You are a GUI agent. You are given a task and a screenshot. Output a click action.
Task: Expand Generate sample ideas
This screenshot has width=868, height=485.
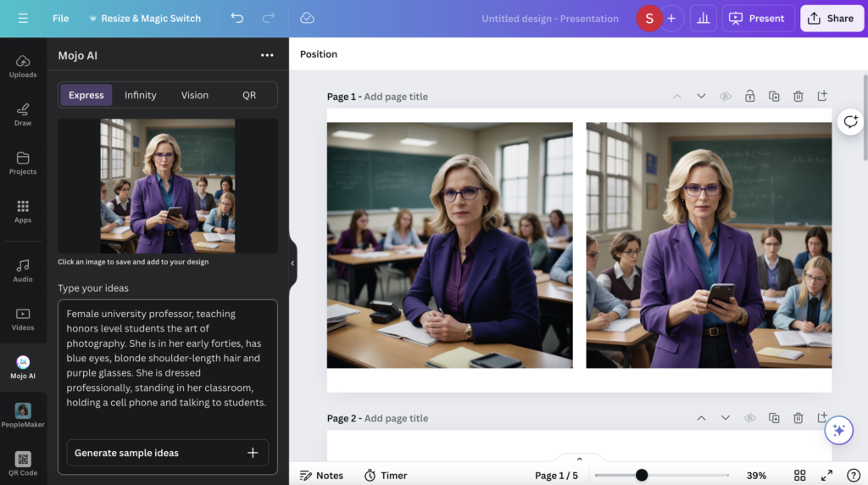167,453
